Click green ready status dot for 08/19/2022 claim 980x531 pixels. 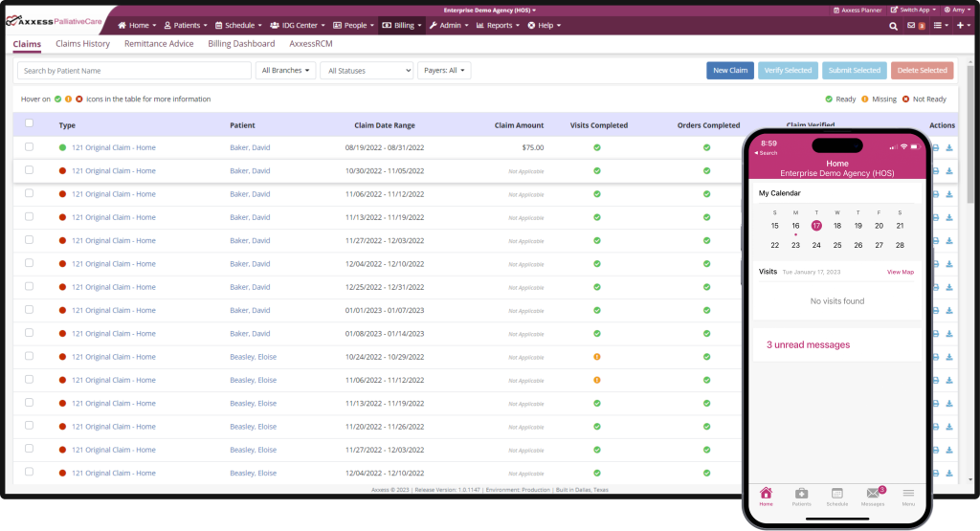[x=62, y=148]
